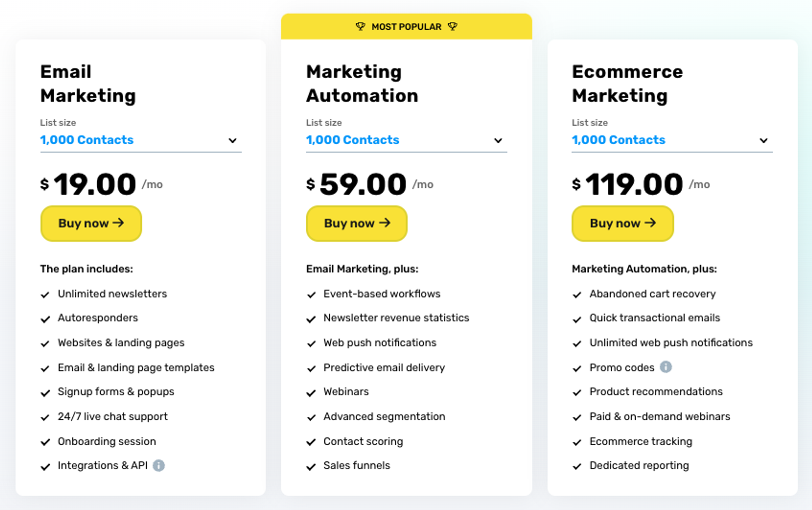Open Marketing Automation list size dropdown

tap(498, 140)
